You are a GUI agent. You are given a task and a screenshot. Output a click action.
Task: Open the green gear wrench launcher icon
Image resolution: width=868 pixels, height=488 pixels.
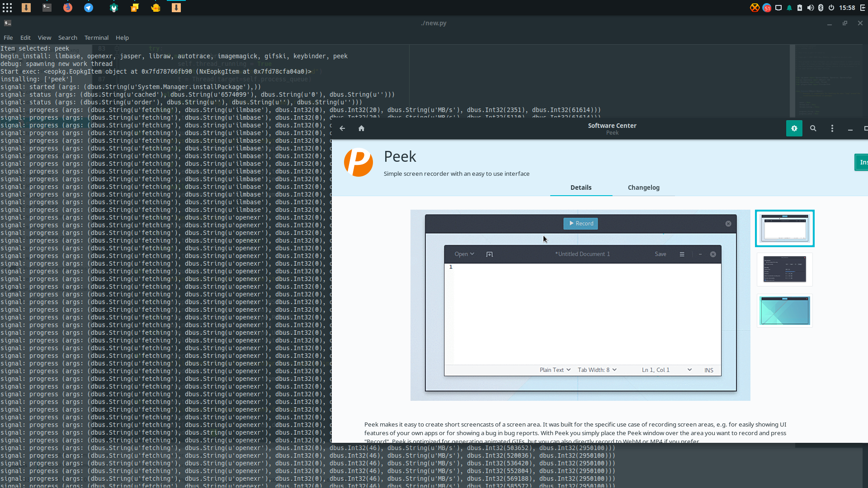point(114,8)
